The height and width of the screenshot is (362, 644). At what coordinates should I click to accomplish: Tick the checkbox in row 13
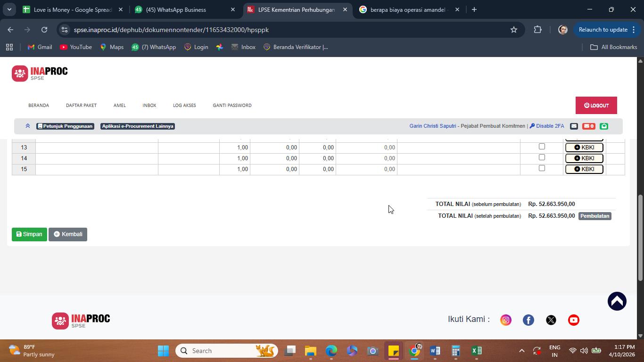click(x=542, y=147)
